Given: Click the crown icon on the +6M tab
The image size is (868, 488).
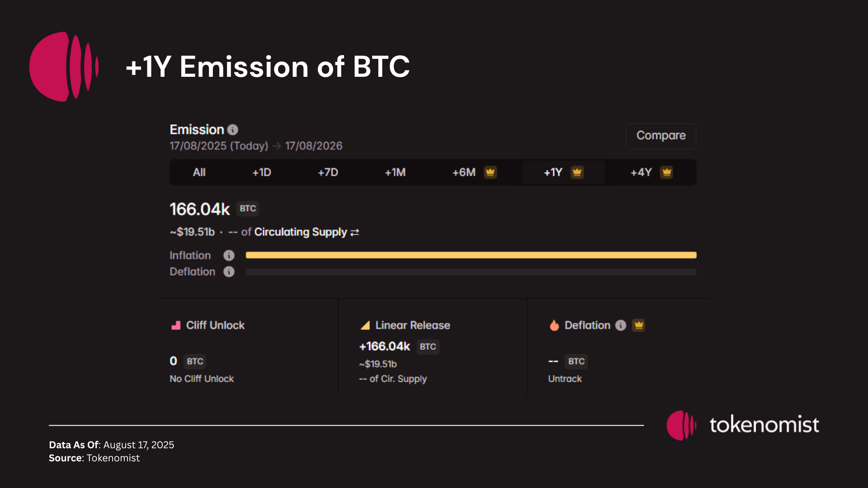Looking at the screenshot, I should point(490,172).
